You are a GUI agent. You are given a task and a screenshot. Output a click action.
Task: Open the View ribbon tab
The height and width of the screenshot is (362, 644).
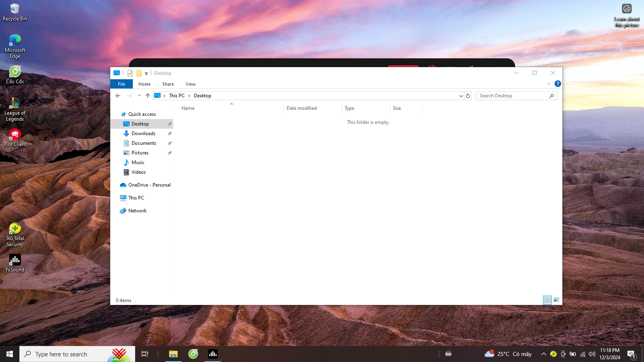coord(190,84)
